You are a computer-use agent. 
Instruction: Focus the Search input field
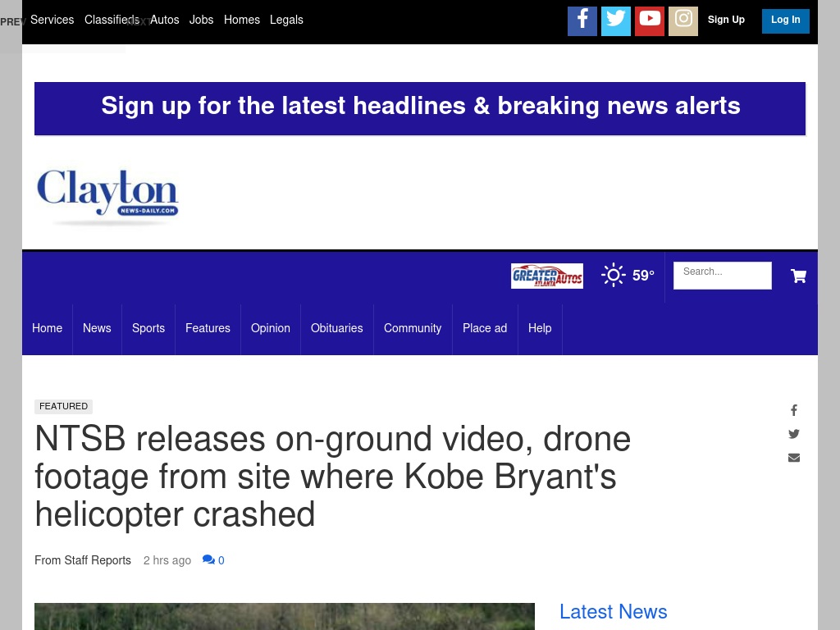click(723, 276)
